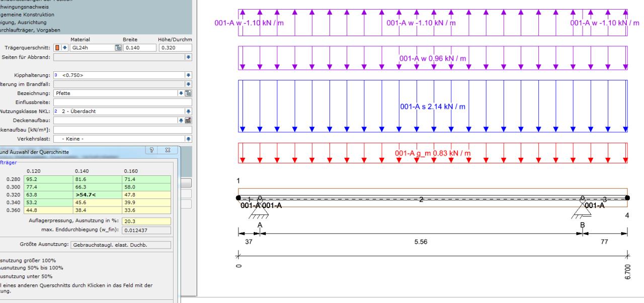Open the Kipphalterung dropdown

tap(189, 75)
